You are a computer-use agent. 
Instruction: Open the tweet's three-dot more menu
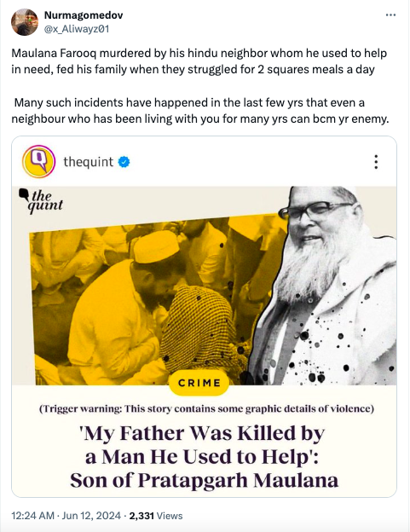click(x=390, y=15)
